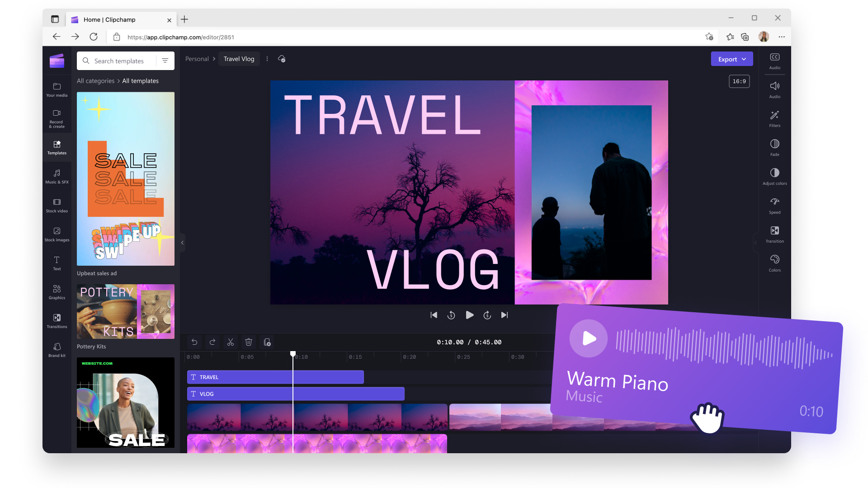Viewport: 868px width, 488px height.
Task: Select the 16:9 aspect ratio dropdown
Action: coord(739,80)
